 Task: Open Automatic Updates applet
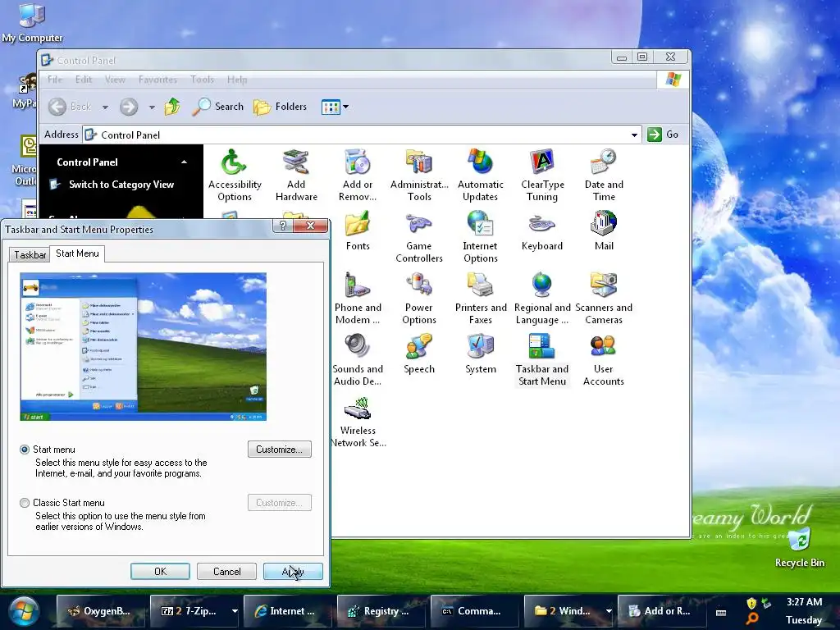pos(481,176)
